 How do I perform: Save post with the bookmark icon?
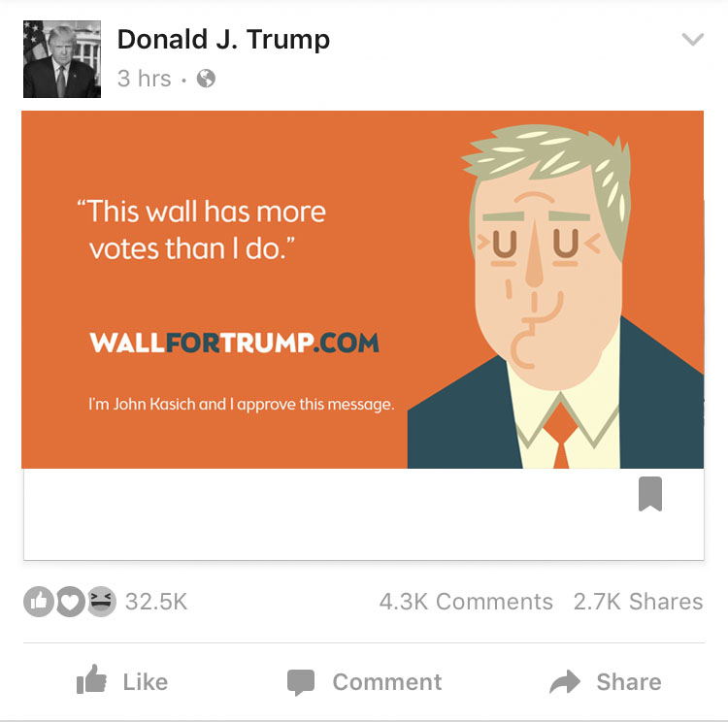point(650,494)
